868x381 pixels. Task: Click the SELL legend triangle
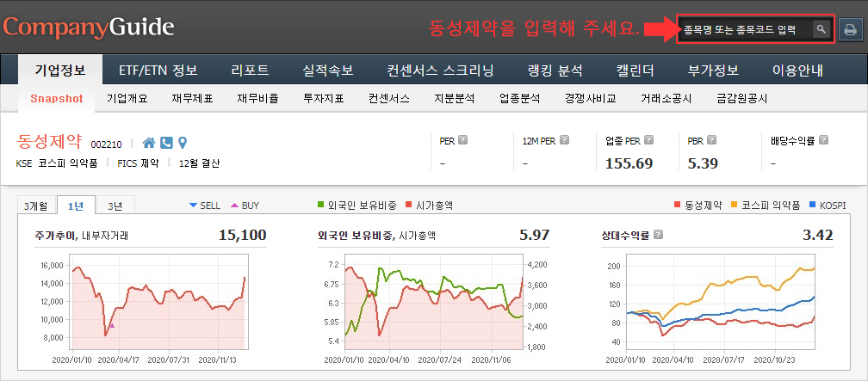pos(193,206)
